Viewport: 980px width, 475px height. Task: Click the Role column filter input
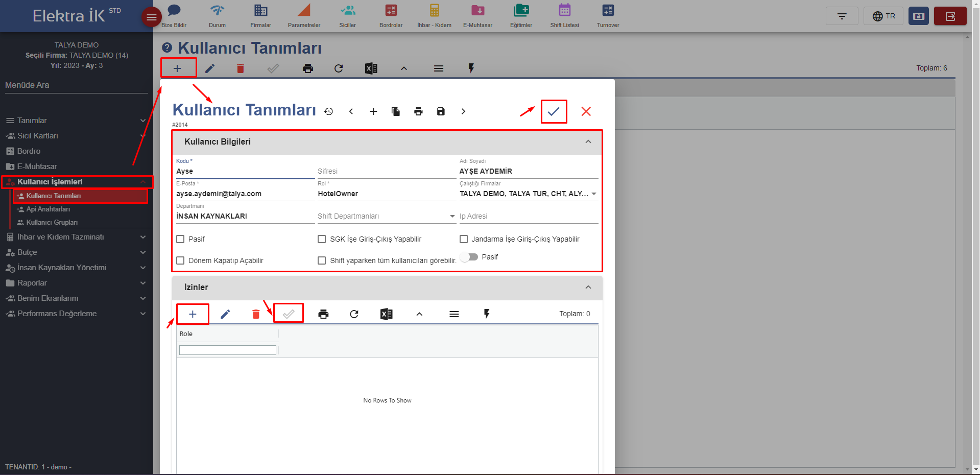[227, 350]
